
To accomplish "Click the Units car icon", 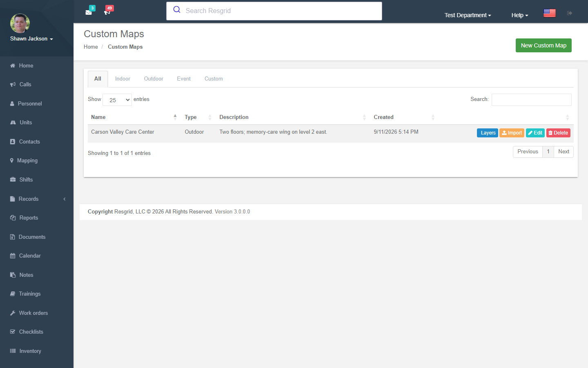I will click(13, 123).
